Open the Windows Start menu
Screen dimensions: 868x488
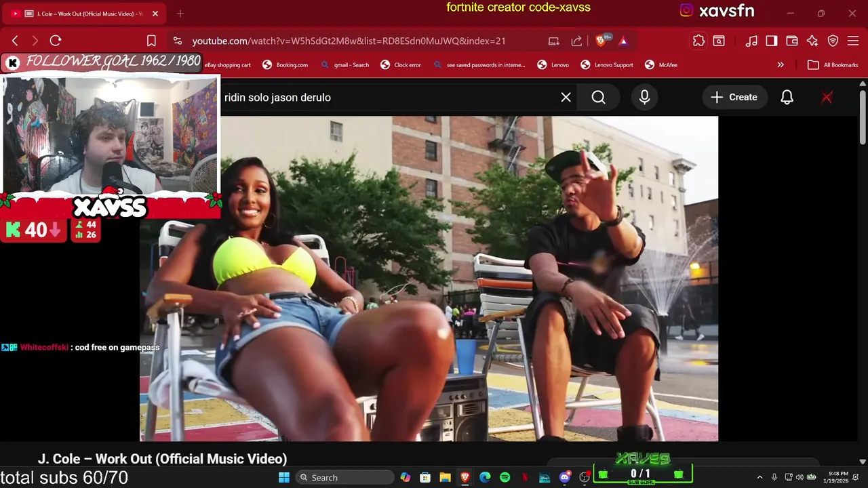pyautogui.click(x=284, y=478)
